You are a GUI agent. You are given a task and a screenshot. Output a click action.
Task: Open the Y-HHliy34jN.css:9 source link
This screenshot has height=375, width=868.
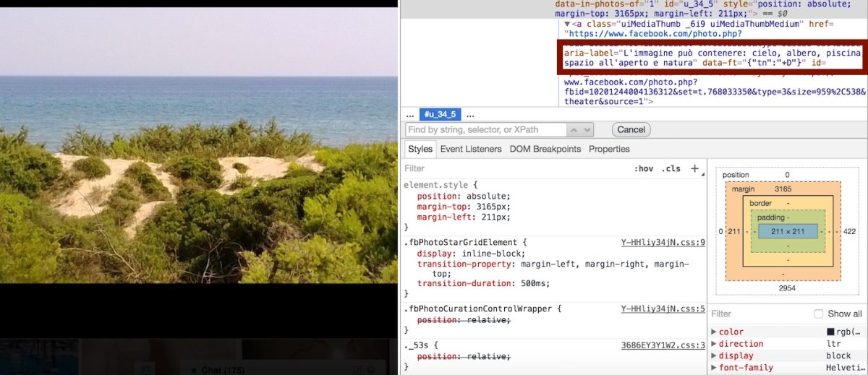pos(663,243)
